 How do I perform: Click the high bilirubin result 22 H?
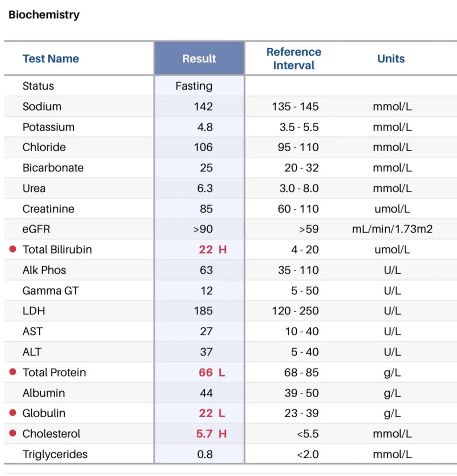[212, 250]
